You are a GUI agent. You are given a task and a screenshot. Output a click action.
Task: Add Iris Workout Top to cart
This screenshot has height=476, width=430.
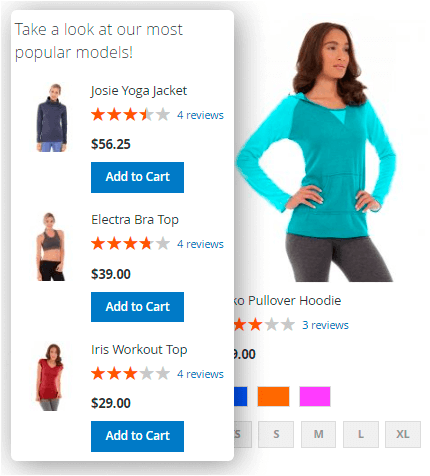137,436
